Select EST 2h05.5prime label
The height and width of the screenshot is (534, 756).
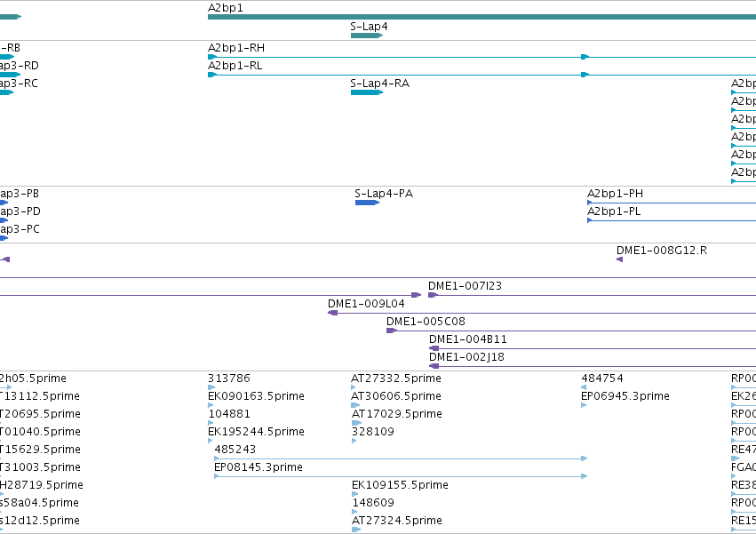tap(33, 379)
